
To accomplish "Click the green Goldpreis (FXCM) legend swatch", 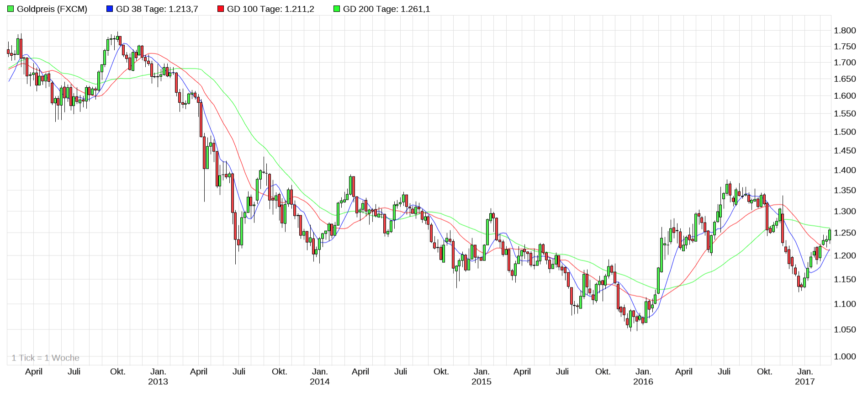I will [11, 9].
